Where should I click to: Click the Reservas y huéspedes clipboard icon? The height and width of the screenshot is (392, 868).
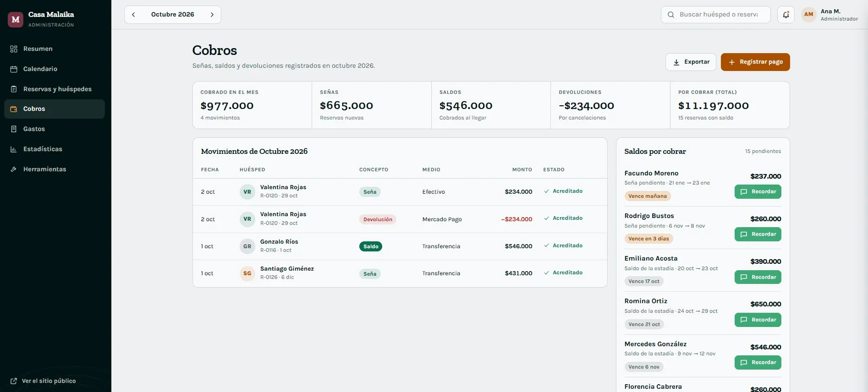pos(14,89)
